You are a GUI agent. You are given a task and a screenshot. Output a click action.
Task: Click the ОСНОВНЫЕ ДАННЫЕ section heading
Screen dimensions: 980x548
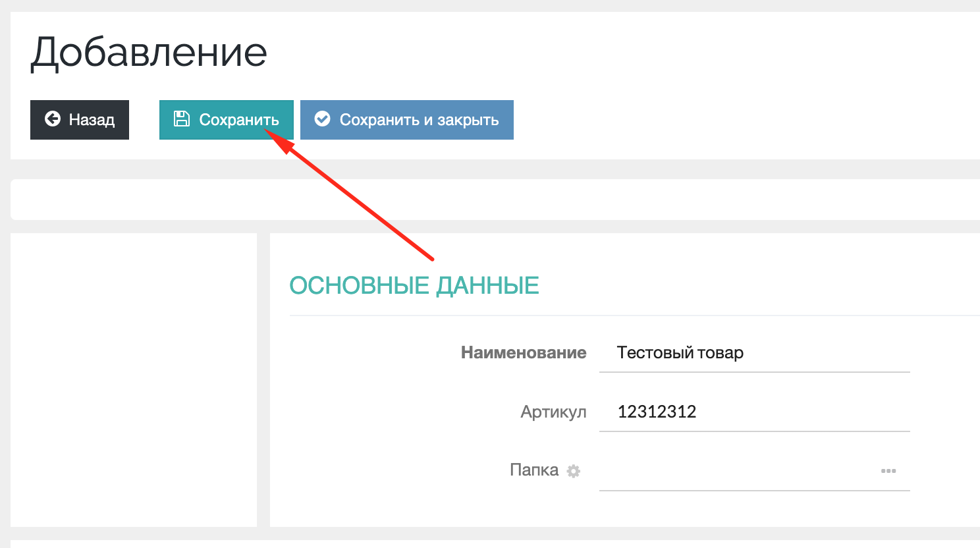[x=414, y=286]
